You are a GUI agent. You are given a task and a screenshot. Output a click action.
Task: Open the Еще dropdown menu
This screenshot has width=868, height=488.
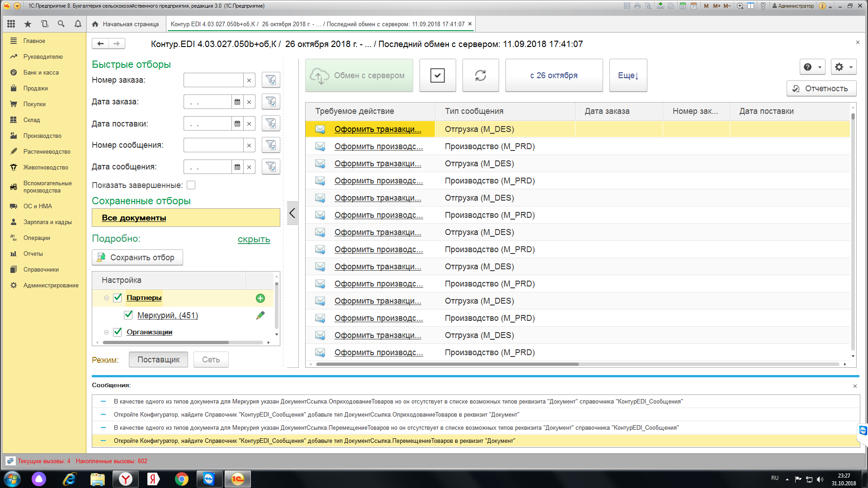(628, 75)
